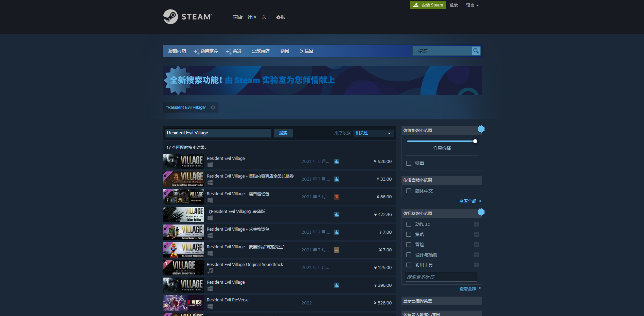Click review thumbs icon for ¥ 528.00 Village
The image size is (644, 316).
337,162
